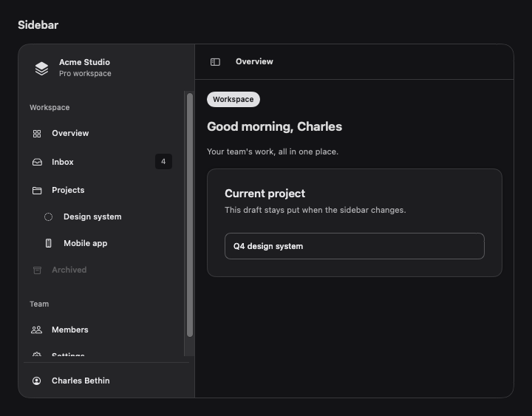532x416 pixels.
Task: Click the Inbox badge showing 4
Action: coord(163,162)
